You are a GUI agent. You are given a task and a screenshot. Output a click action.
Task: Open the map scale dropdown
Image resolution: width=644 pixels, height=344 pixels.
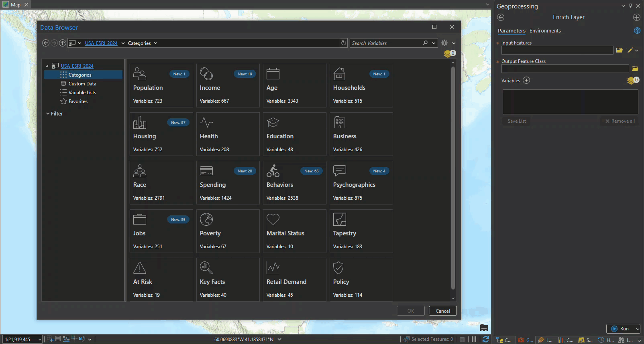point(39,340)
